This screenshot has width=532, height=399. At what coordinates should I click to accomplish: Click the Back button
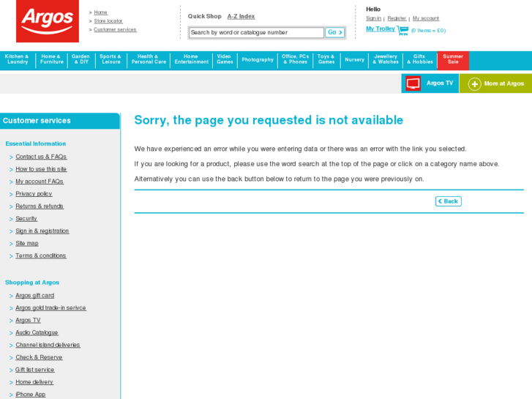pos(448,201)
